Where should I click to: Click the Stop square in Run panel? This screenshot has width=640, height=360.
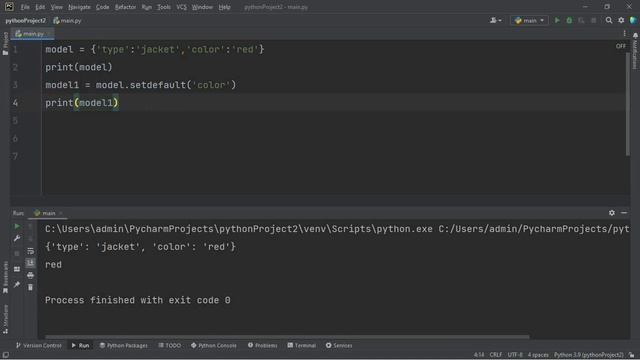[x=17, y=253]
